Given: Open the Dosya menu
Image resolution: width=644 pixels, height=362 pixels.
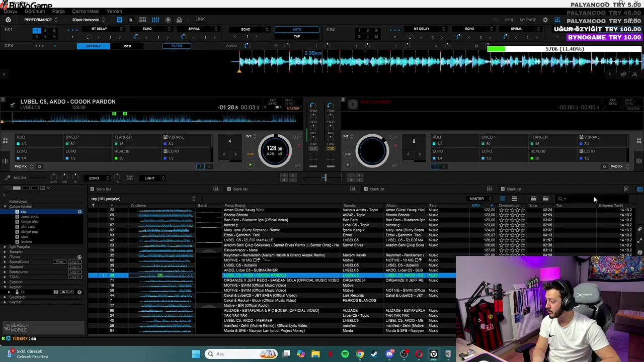Looking at the screenshot, I should click(x=10, y=12).
